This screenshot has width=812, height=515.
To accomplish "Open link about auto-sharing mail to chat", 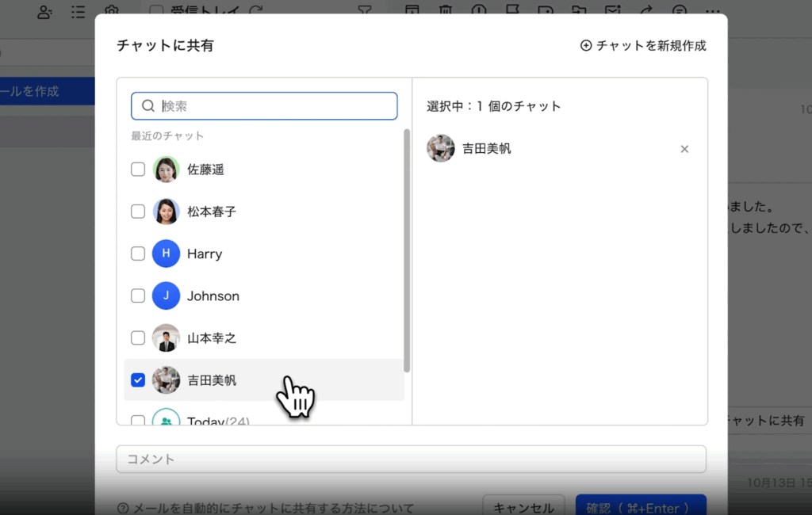I will pyautogui.click(x=273, y=508).
